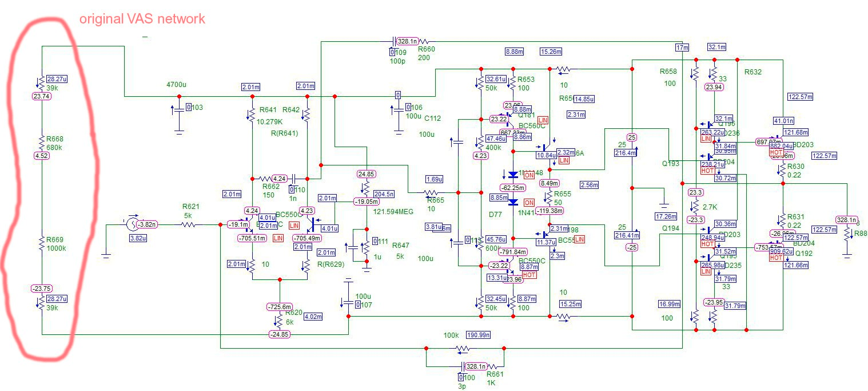Select the D77 diode symbol

tap(513, 202)
